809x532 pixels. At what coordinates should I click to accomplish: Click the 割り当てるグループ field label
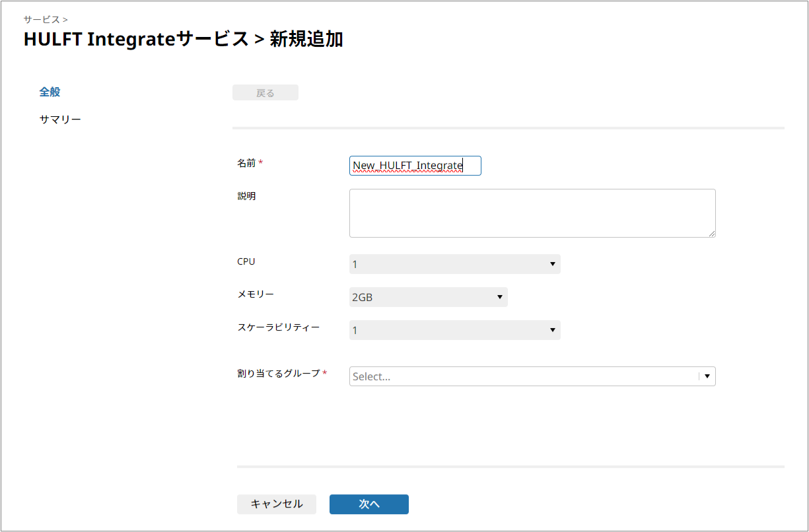point(278,374)
